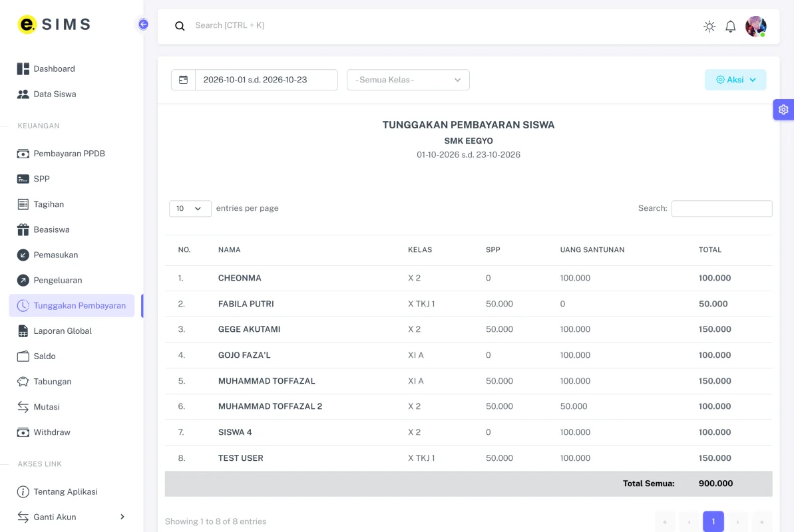The image size is (794, 532).
Task: Go to pagination page 1 button
Action: pos(713,521)
